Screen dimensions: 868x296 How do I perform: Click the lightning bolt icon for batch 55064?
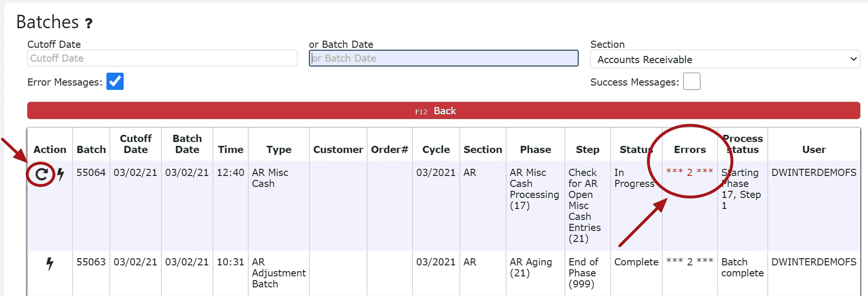coord(61,174)
